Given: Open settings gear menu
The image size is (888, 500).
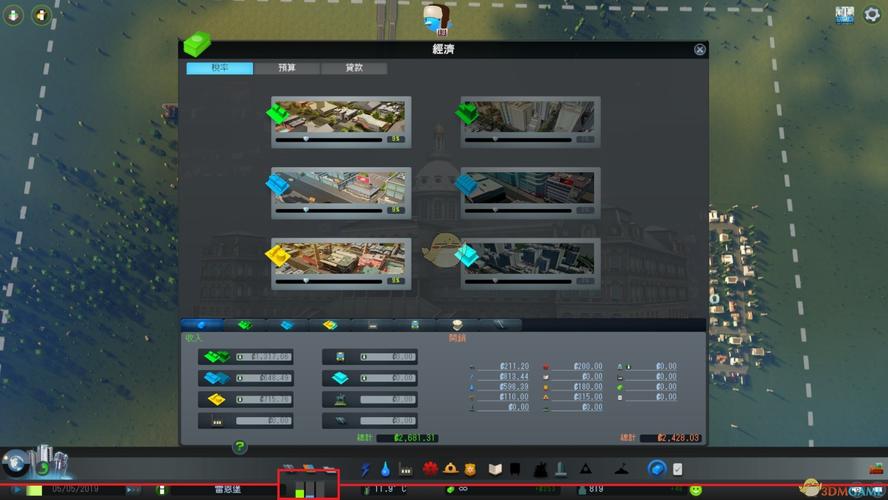Looking at the screenshot, I should point(872,14).
